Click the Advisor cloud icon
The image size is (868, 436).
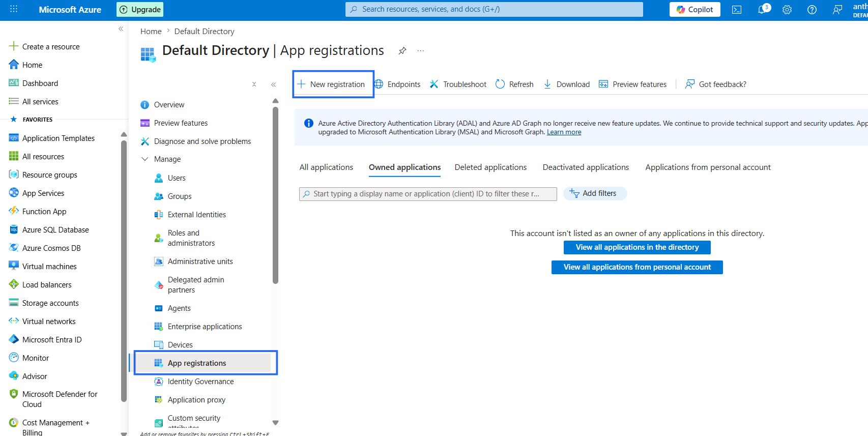pos(14,376)
